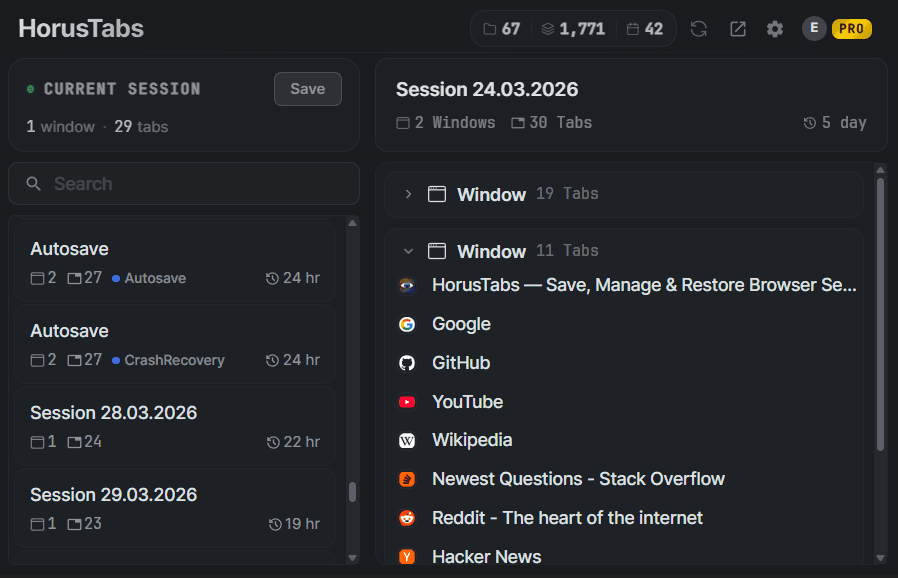Click the Google favicon
The height and width of the screenshot is (578, 898).
407,324
